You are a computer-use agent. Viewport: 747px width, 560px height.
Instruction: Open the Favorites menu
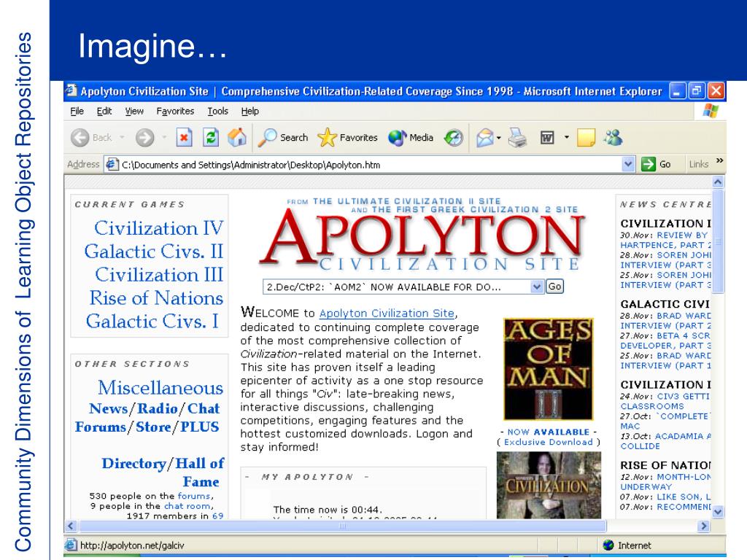click(175, 111)
